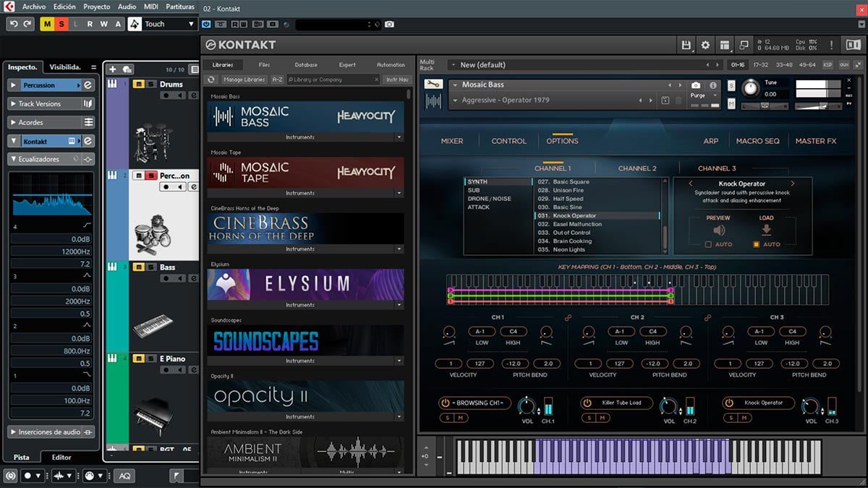Collapse the Ecualizadores inspector section

(14, 159)
